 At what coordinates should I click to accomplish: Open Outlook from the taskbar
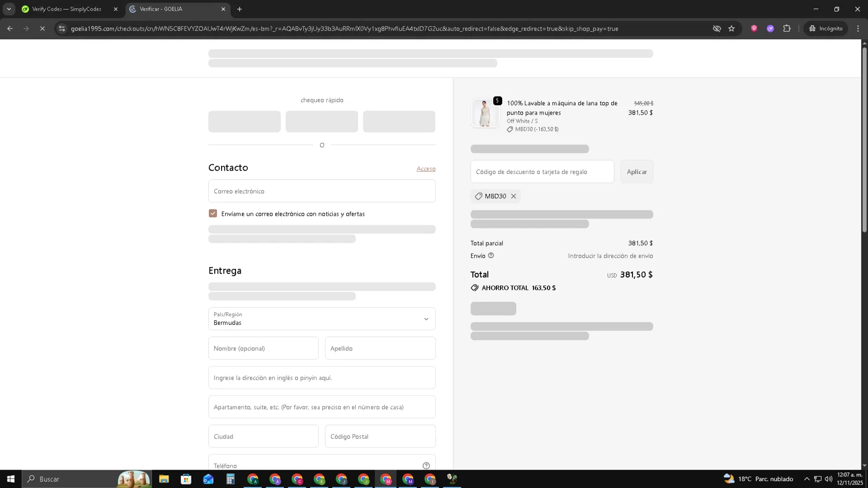(208, 479)
